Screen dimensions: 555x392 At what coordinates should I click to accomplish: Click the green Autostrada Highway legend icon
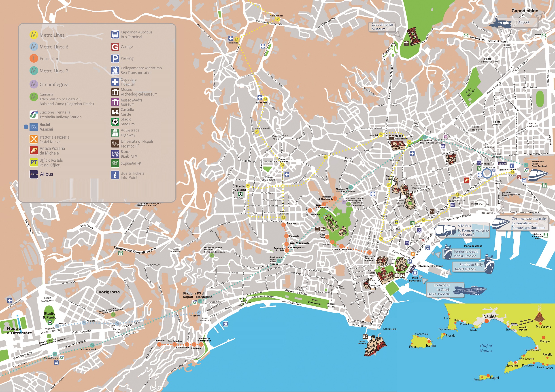pos(115,133)
